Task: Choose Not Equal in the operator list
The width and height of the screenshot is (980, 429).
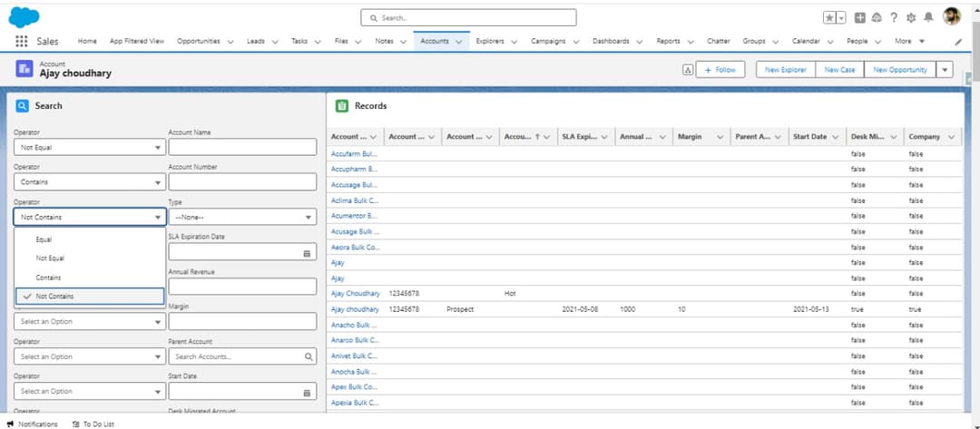Action: (x=89, y=258)
